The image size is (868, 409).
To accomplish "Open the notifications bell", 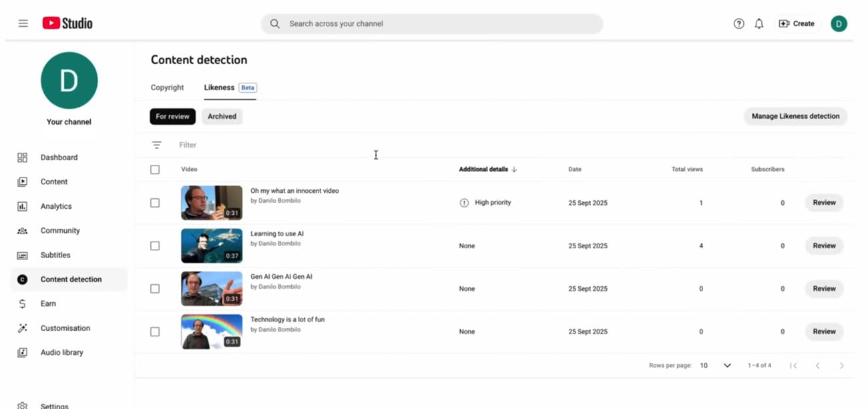I will 759,23.
